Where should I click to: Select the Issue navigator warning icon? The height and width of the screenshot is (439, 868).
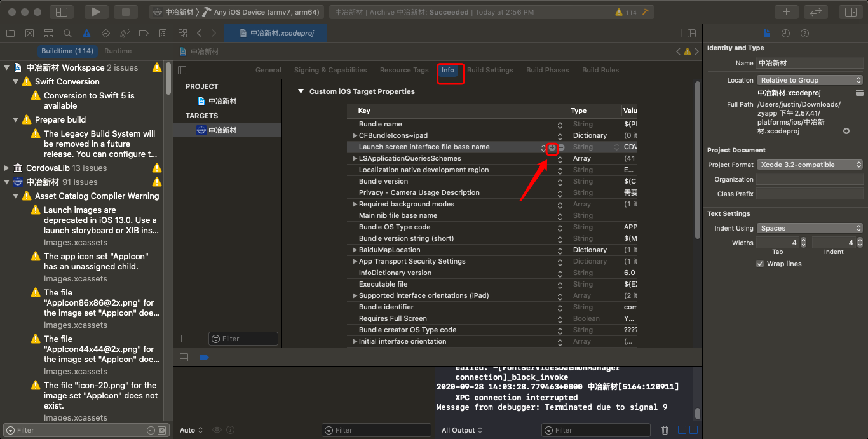86,33
